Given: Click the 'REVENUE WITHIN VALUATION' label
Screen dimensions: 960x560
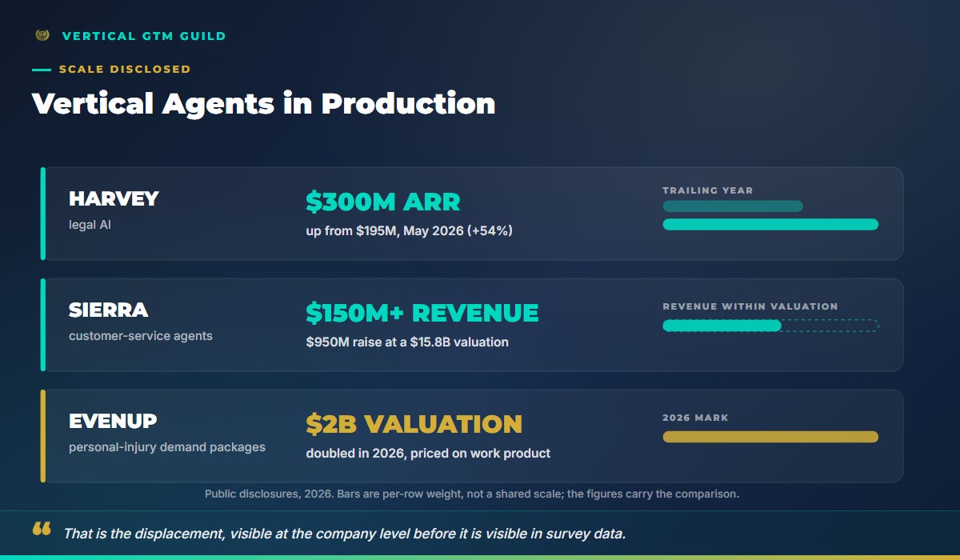Looking at the screenshot, I should coord(750,306).
